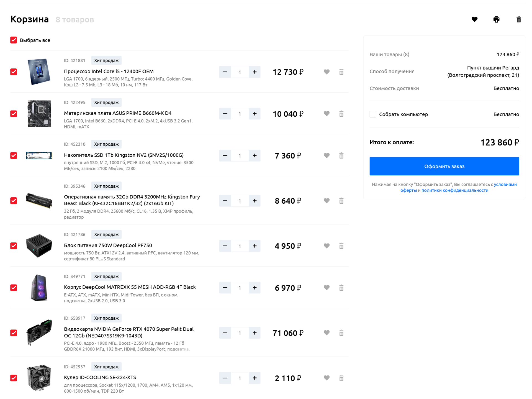
Task: Delete ASUS PRIME B660M-K motherboard from cart
Action: (341, 114)
